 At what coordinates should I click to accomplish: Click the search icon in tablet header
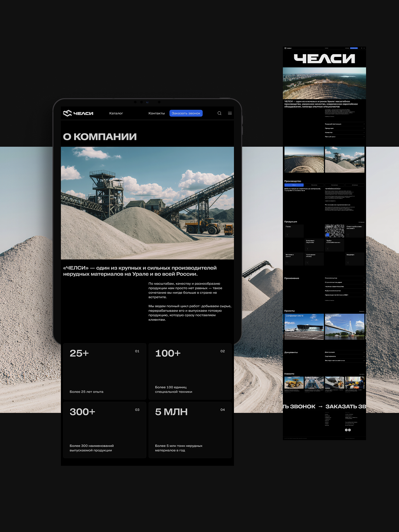[x=219, y=113]
